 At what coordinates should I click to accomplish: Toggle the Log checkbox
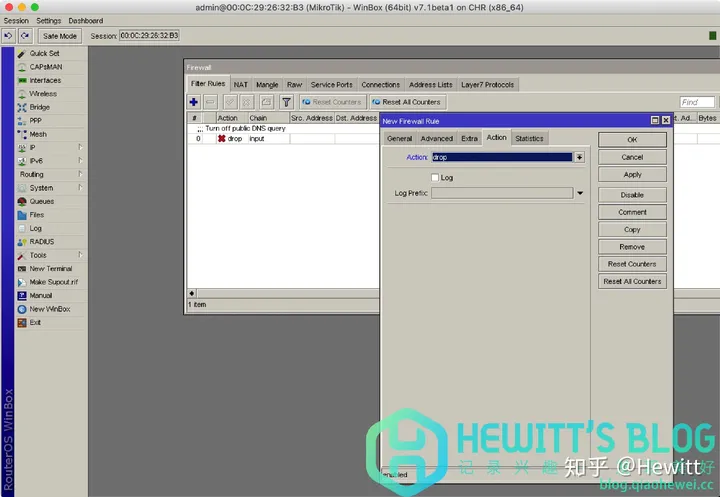pyautogui.click(x=435, y=177)
